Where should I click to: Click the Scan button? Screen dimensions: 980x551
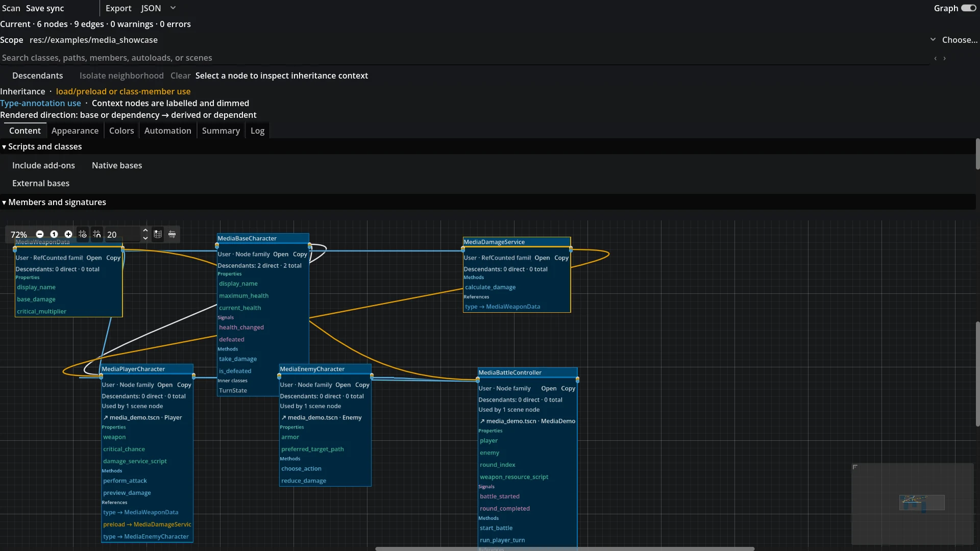click(x=11, y=8)
